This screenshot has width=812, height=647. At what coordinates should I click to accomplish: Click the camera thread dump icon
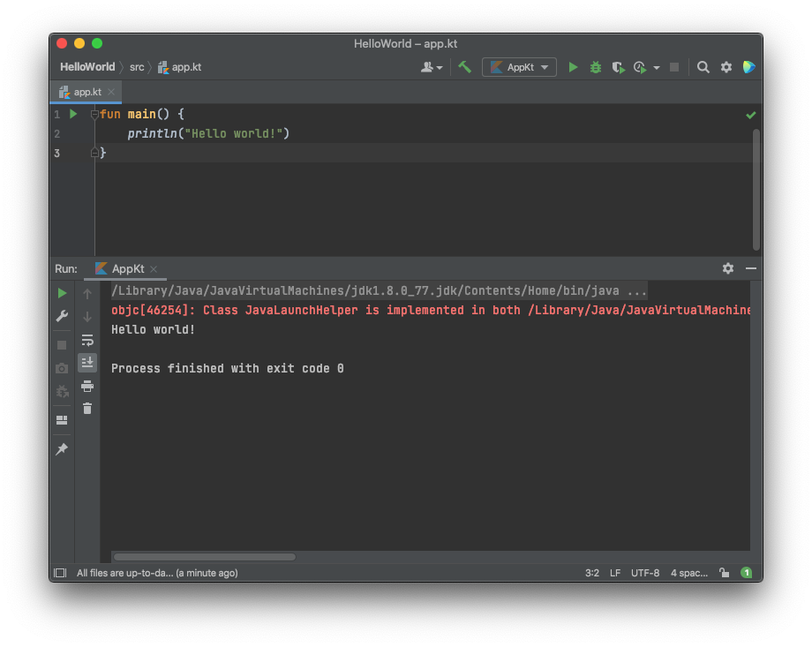click(62, 368)
